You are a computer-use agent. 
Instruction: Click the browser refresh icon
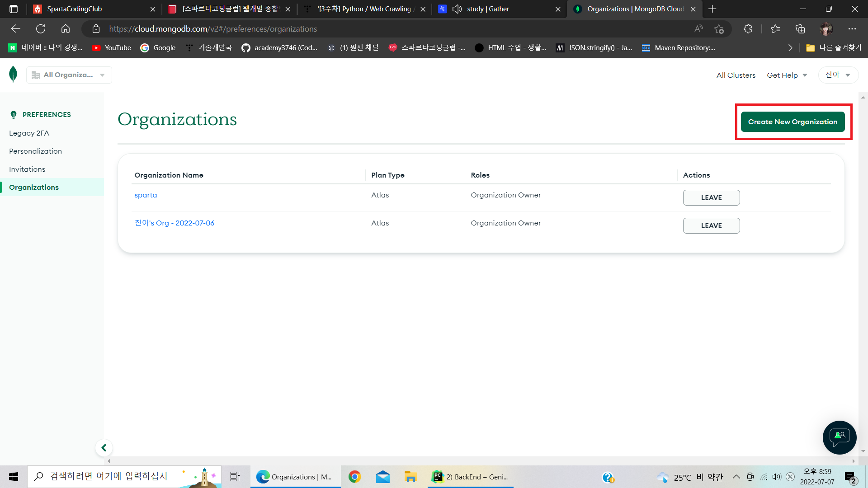(x=41, y=29)
